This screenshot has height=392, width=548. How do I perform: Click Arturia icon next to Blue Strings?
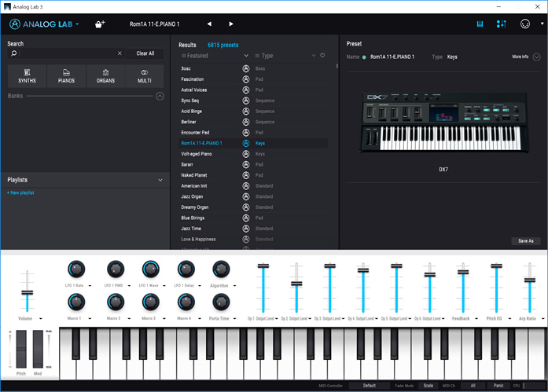(x=246, y=218)
